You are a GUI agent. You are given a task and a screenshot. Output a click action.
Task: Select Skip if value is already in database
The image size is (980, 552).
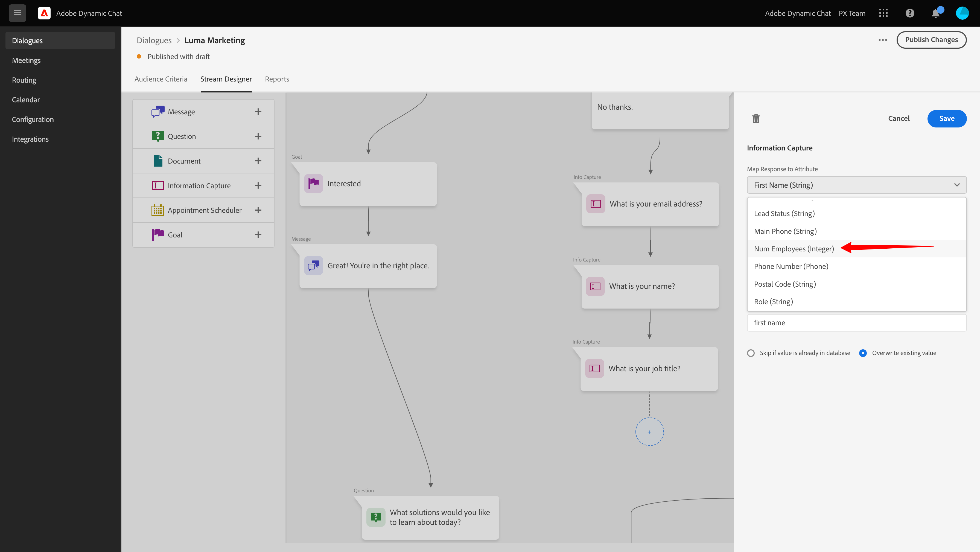[x=751, y=353]
